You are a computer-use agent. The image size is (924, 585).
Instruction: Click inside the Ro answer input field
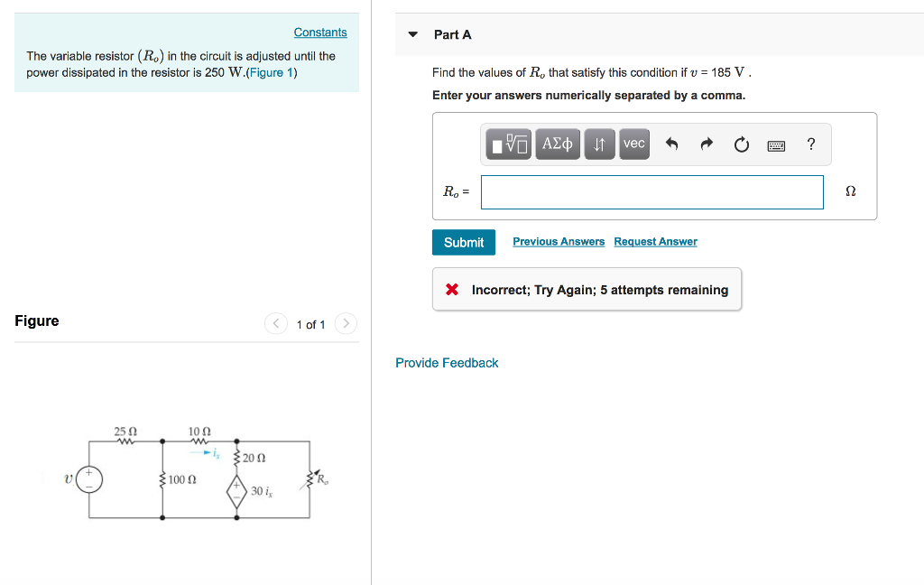click(x=651, y=191)
